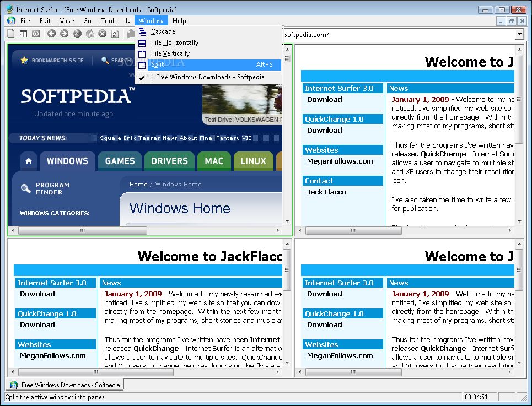Click vertical scrollbar thumb in top-right pane
532x406 pixels.
pyautogui.click(x=519, y=99)
